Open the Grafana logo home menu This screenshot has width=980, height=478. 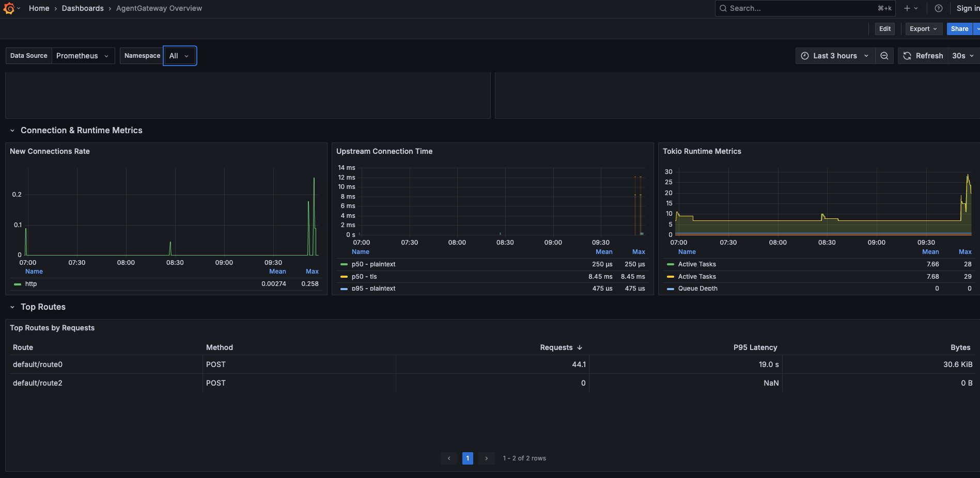point(9,8)
